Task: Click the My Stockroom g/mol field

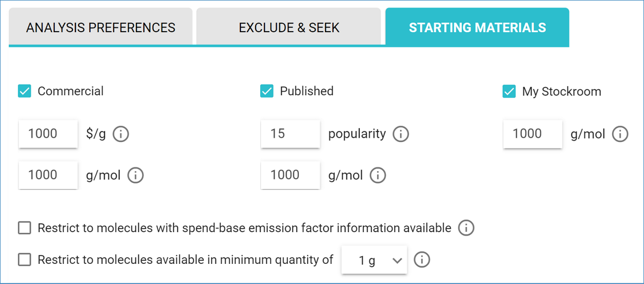Action: [532, 134]
